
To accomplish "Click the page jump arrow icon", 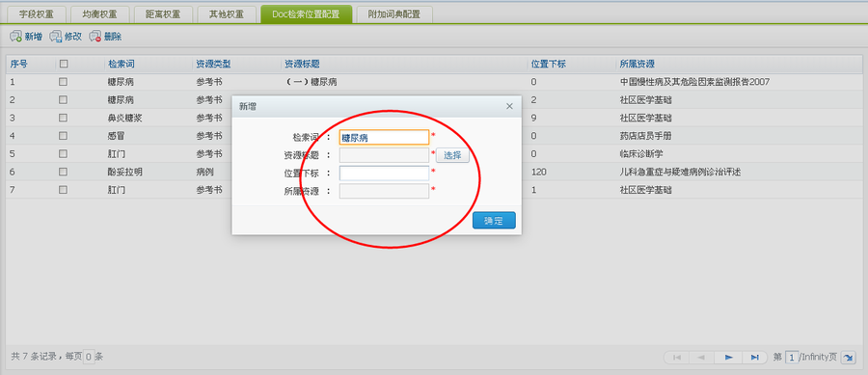I will tap(848, 358).
